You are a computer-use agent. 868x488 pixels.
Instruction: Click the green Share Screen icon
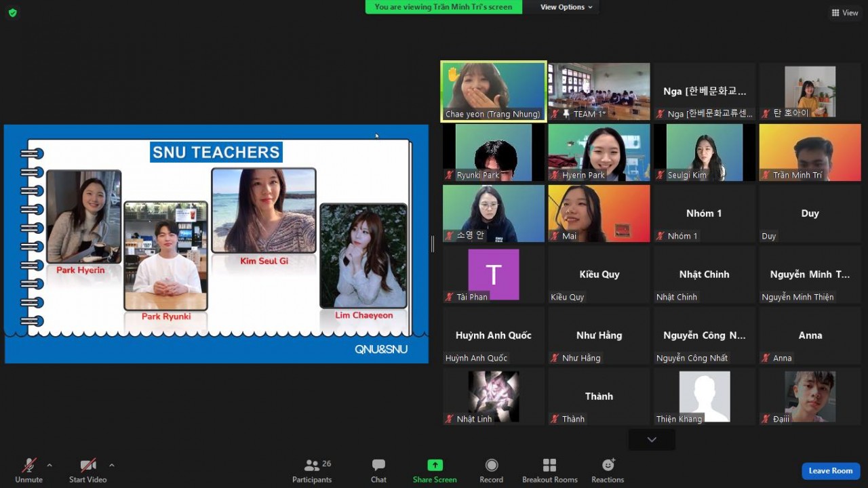coord(435,465)
